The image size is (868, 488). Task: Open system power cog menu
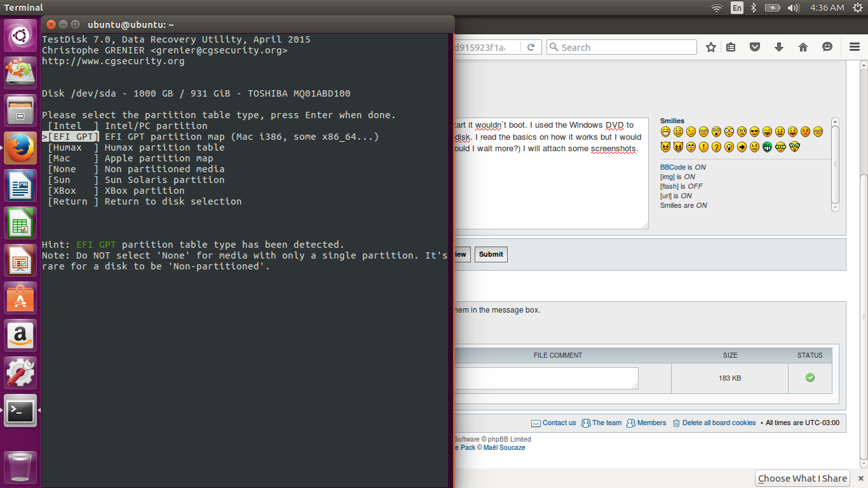click(857, 8)
